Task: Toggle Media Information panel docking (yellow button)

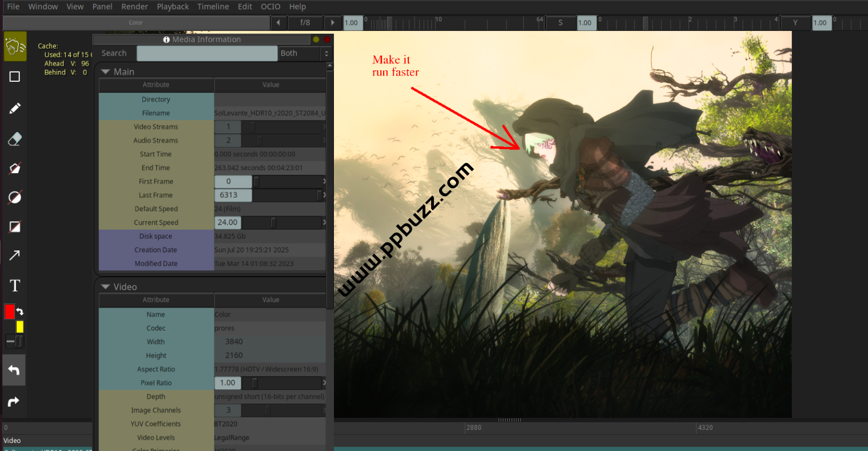Action: [x=316, y=39]
